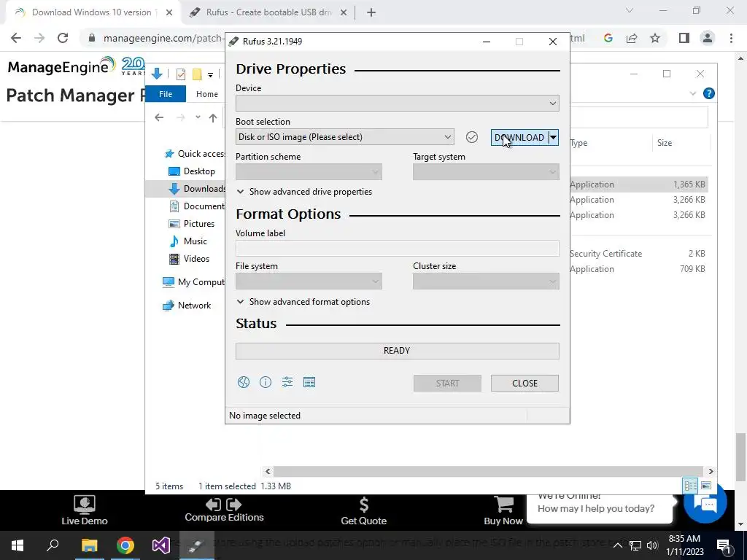747x560 pixels.
Task: Open the Boot selection dropdown
Action: [x=344, y=137]
